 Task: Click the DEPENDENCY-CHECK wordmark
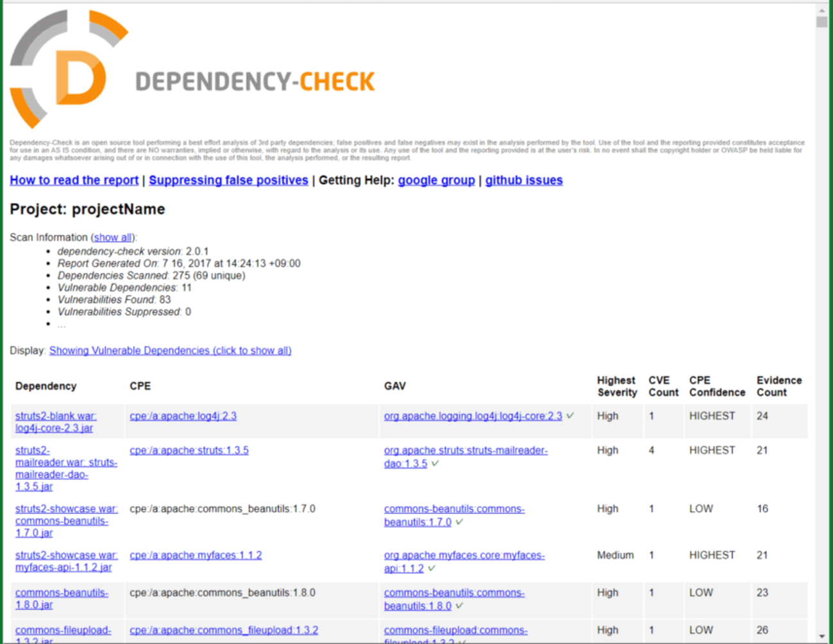255,82
